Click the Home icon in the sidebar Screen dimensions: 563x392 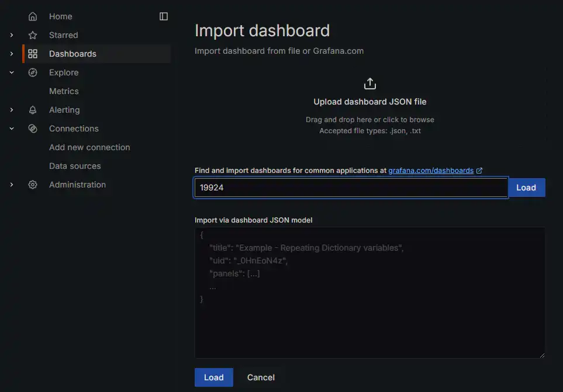click(33, 16)
